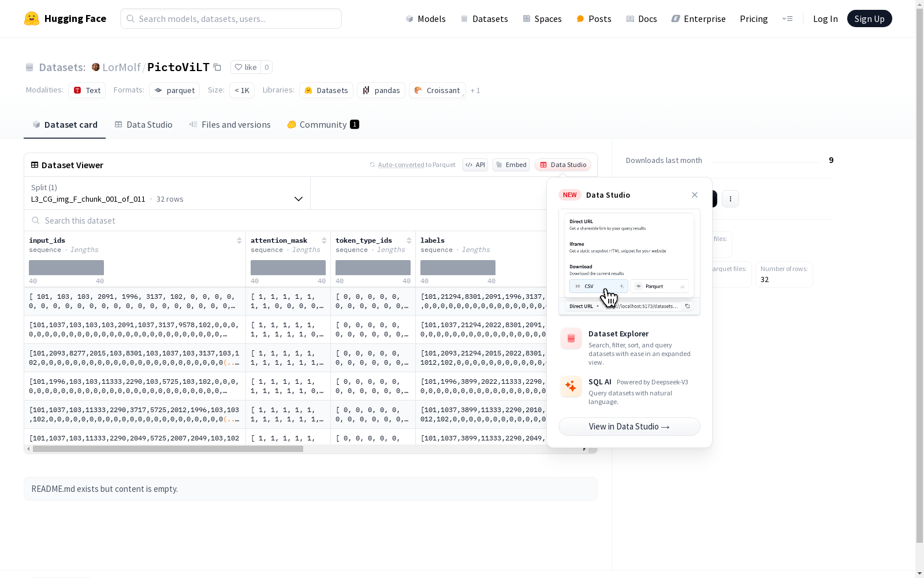The image size is (924, 578).
Task: Select the Text modality tag
Action: pos(87,90)
